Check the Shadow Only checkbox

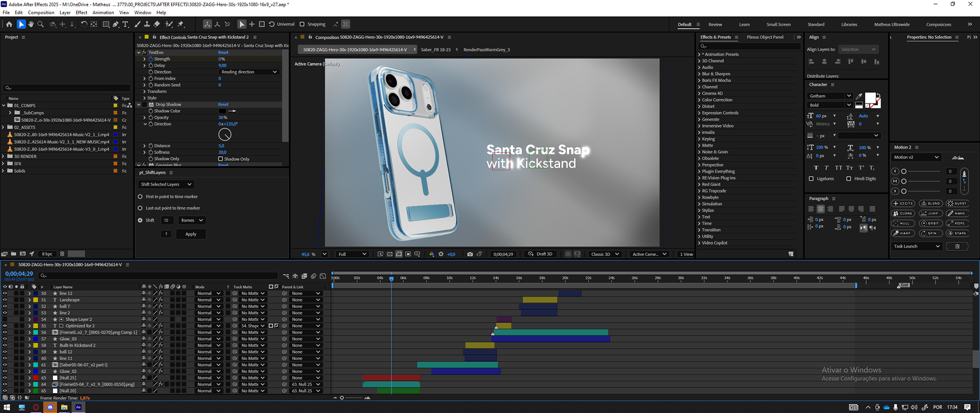pos(220,159)
